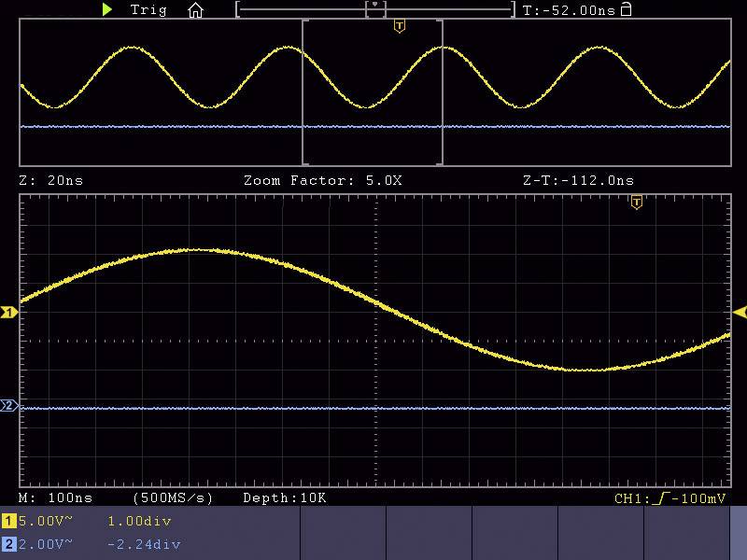Open the Zoom Factor 5.0X selector
The width and height of the screenshot is (747, 560).
coord(321,180)
